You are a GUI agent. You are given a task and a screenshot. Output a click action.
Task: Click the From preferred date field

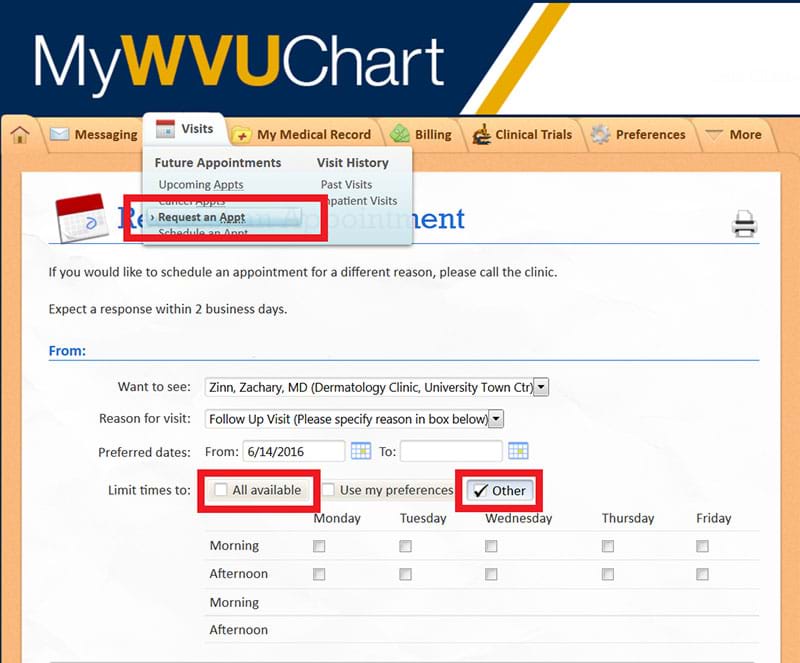coord(294,451)
